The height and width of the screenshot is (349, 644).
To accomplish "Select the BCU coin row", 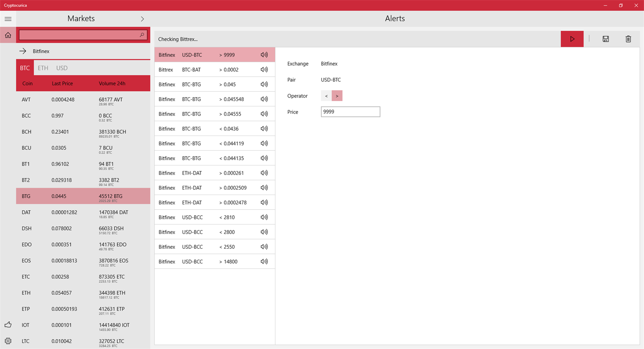I will tap(83, 148).
